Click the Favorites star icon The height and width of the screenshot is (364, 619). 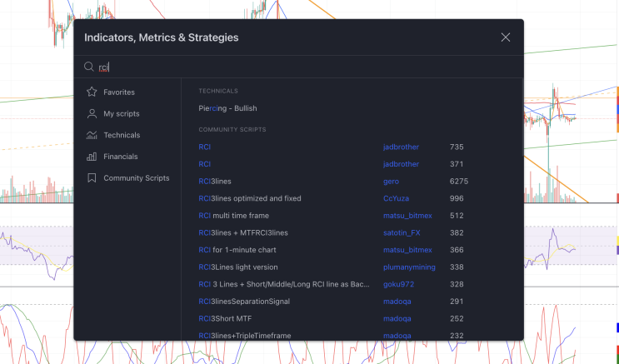pyautogui.click(x=92, y=92)
